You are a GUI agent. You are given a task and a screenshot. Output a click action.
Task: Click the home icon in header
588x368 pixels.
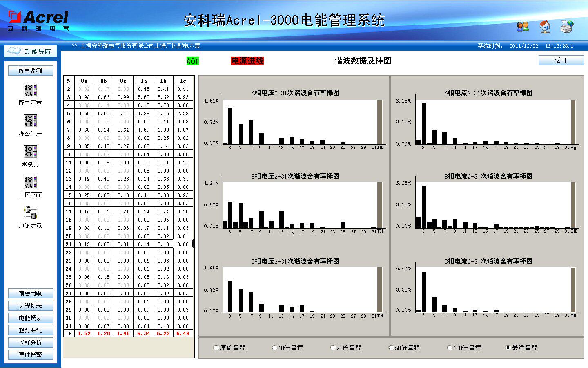pos(545,27)
